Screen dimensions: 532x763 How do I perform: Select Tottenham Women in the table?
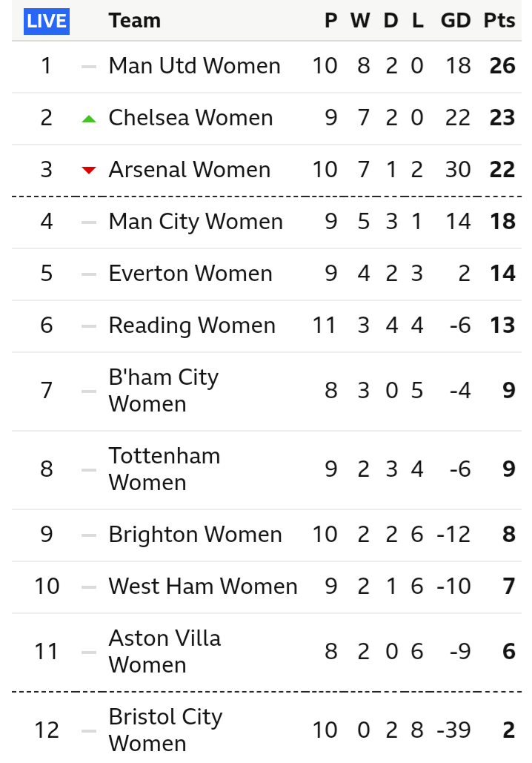(x=164, y=469)
